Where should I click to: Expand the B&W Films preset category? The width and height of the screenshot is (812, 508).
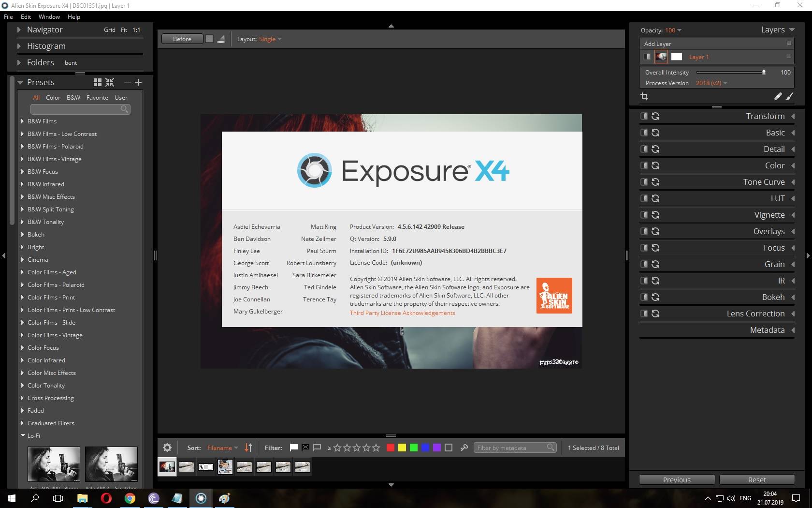(x=22, y=121)
